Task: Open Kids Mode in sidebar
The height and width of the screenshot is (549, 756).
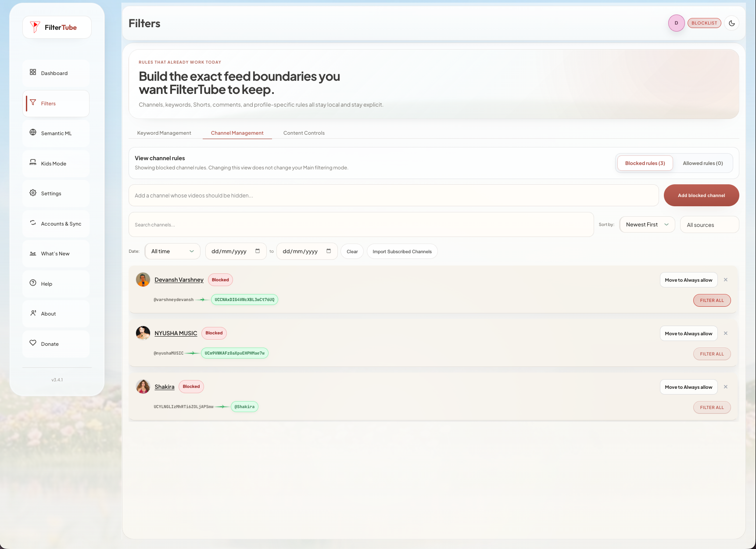Action: 56,163
